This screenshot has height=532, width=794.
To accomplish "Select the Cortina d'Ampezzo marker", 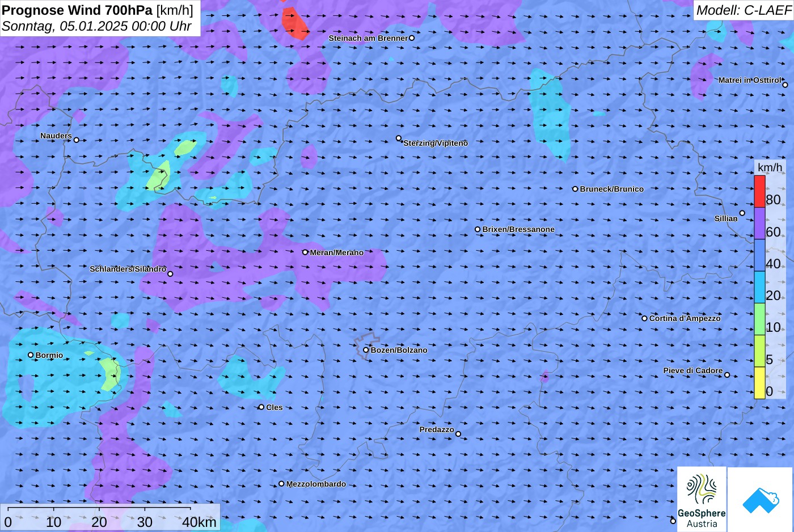I will (x=644, y=318).
